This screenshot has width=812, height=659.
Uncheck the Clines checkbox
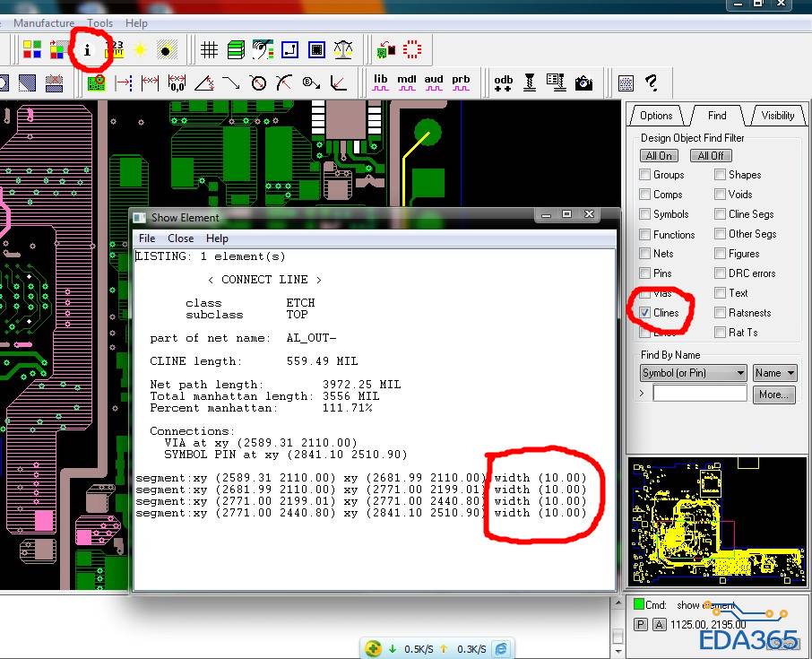645,313
